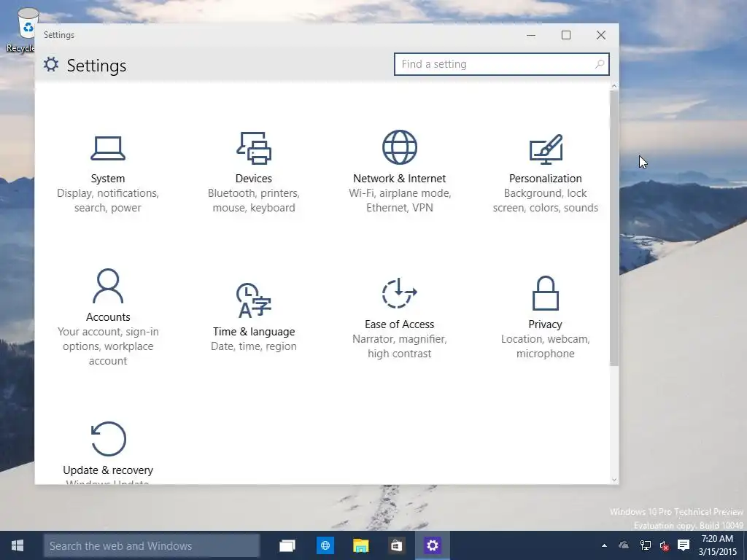This screenshot has height=560, width=747.
Task: Click 'Narrator, magnifier, high contrast' text
Action: 400,346
